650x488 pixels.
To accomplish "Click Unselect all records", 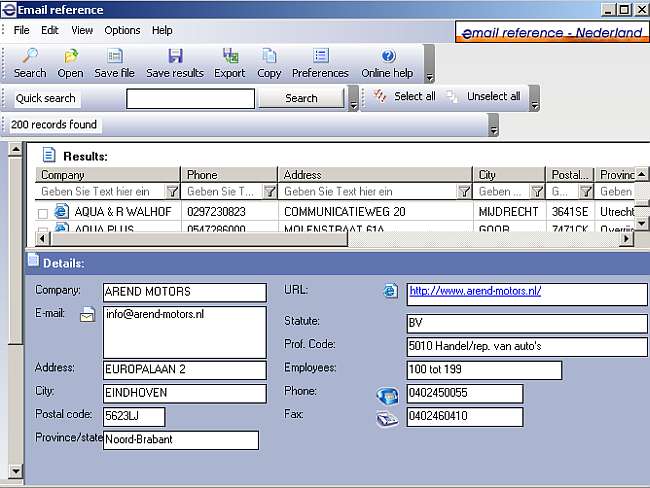I will click(x=483, y=97).
